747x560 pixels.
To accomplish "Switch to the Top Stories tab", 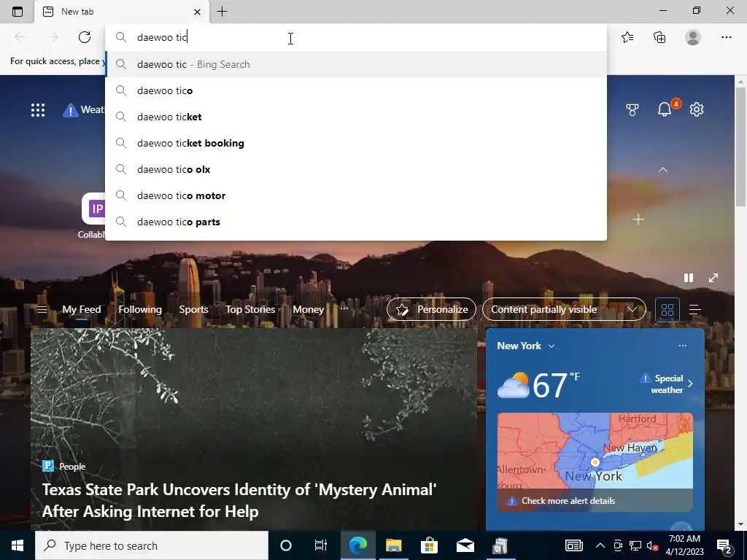I will [x=250, y=309].
